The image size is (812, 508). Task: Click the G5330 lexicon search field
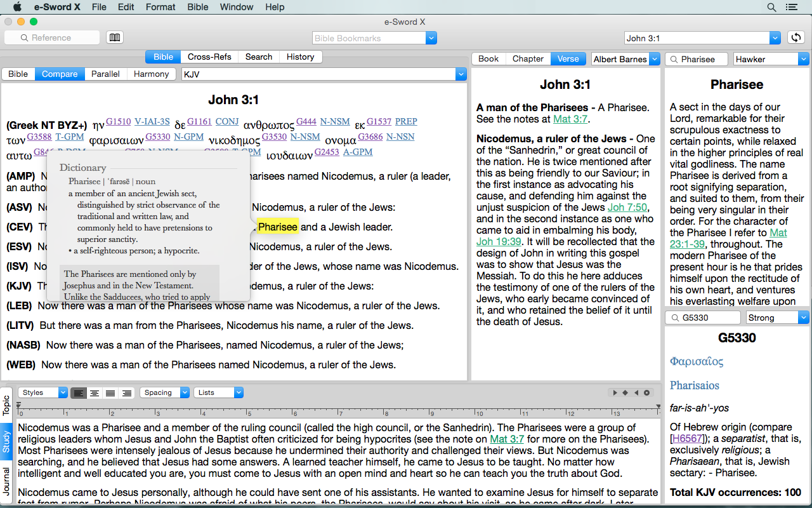coord(703,317)
